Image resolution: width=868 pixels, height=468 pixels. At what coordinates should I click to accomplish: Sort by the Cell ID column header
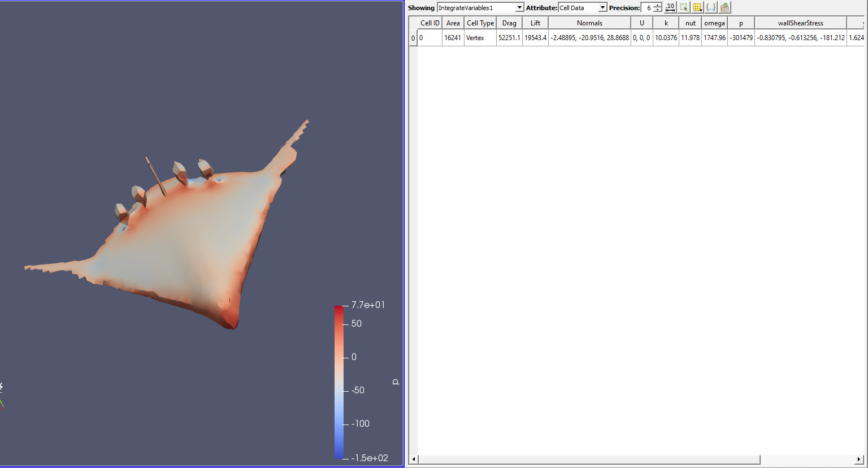(429, 23)
